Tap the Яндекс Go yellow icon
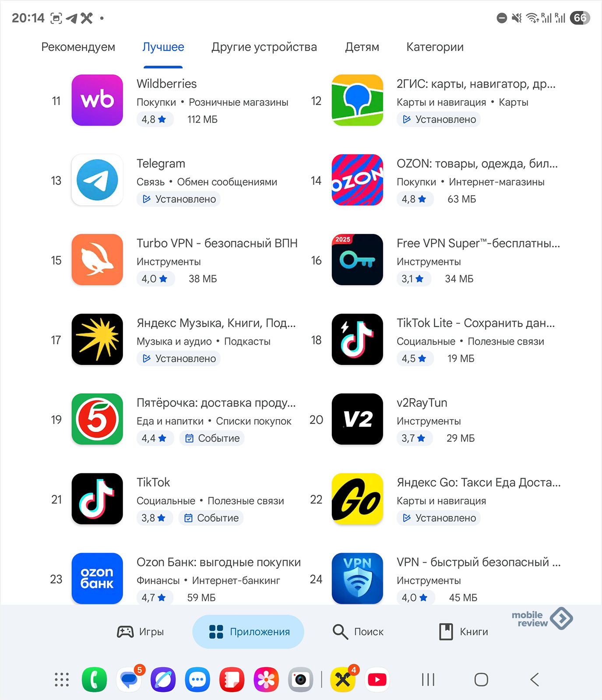602x700 pixels. (x=357, y=499)
